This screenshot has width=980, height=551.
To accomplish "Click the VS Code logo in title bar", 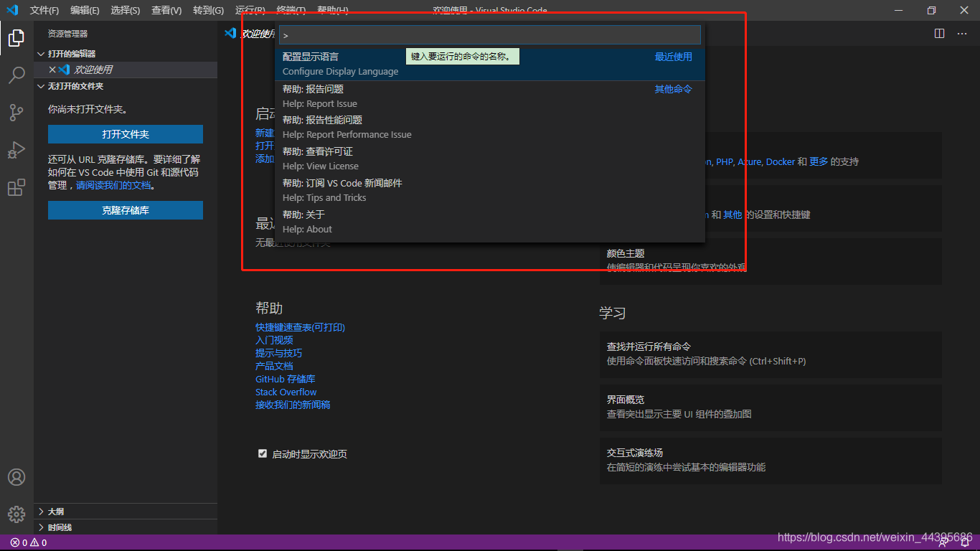I will 12,10.
